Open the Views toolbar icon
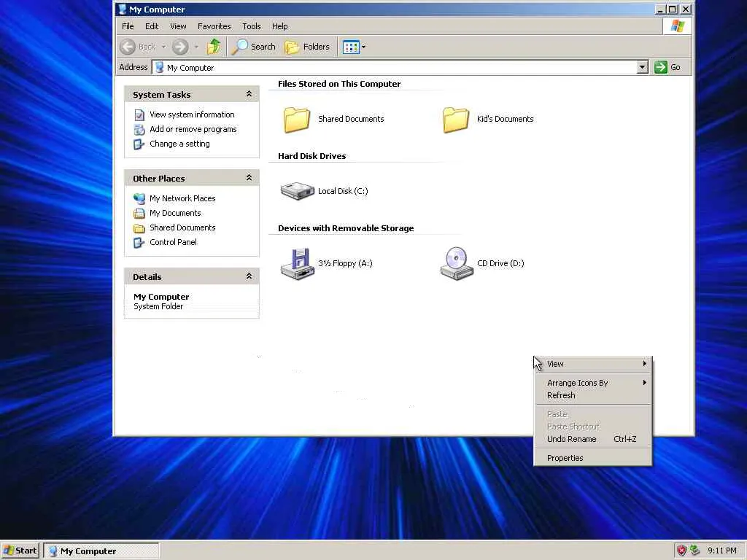747x560 pixels. (x=351, y=47)
